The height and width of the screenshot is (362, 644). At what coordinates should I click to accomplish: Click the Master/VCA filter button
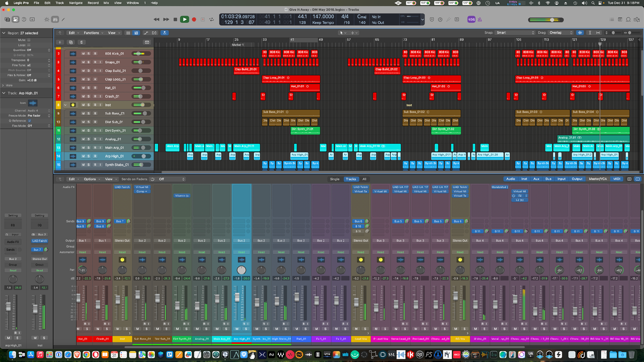point(598,179)
